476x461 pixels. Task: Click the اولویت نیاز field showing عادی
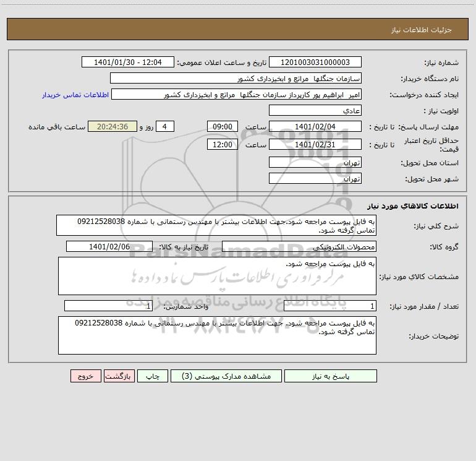click(x=315, y=110)
